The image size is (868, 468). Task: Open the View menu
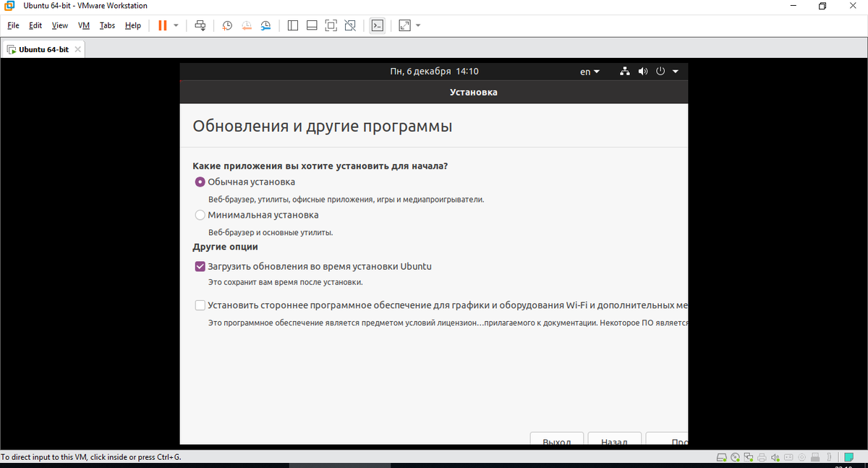tap(60, 25)
